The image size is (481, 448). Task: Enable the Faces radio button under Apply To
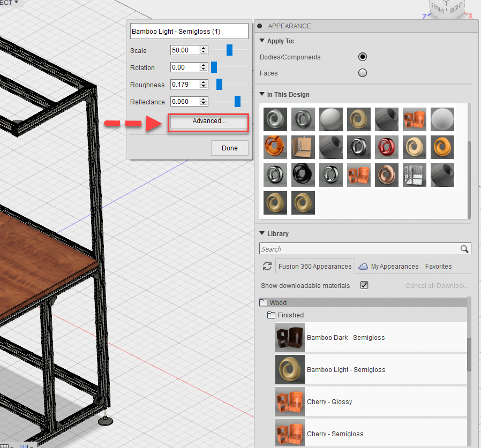[362, 73]
